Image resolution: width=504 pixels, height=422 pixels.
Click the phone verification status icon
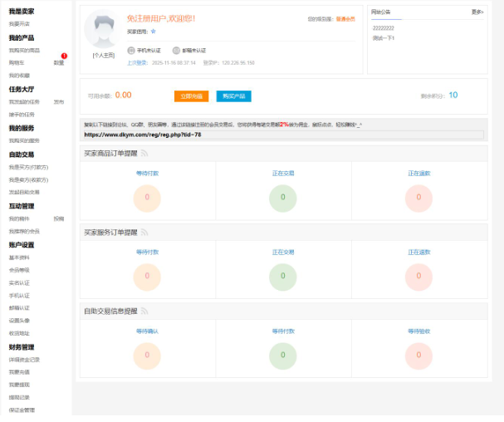click(130, 50)
